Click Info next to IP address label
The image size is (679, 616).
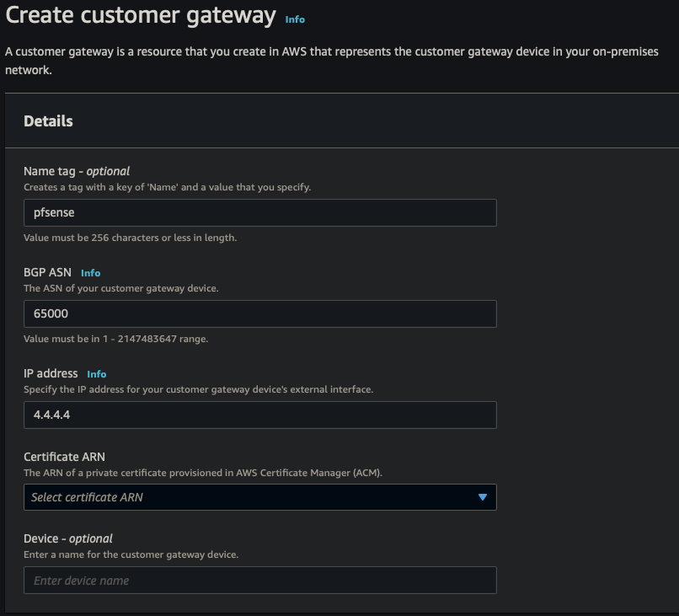click(x=97, y=373)
